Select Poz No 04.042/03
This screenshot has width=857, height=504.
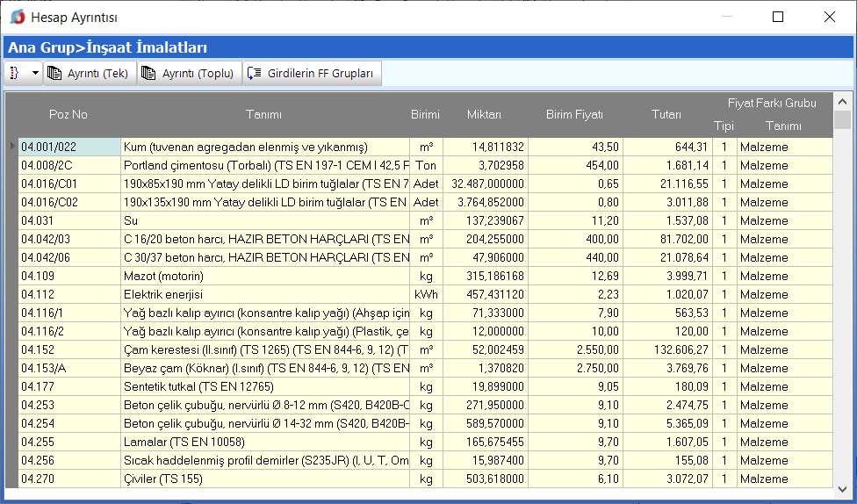pyautogui.click(x=69, y=239)
